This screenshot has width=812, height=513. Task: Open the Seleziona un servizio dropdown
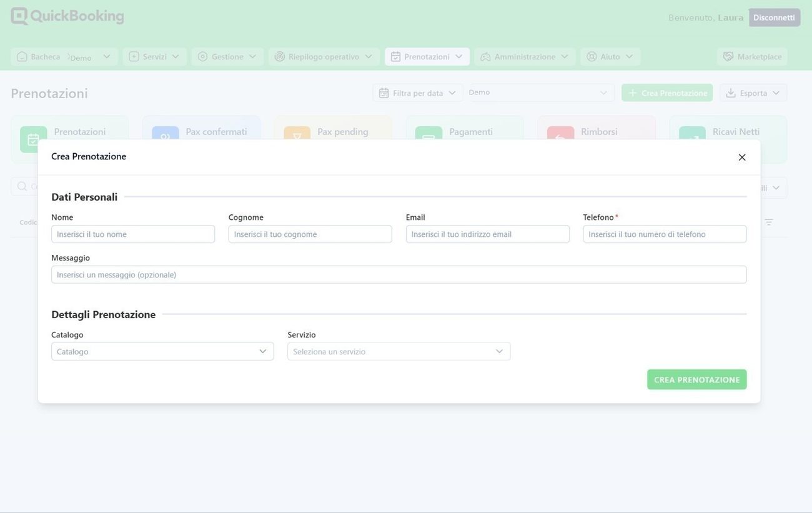pos(399,351)
